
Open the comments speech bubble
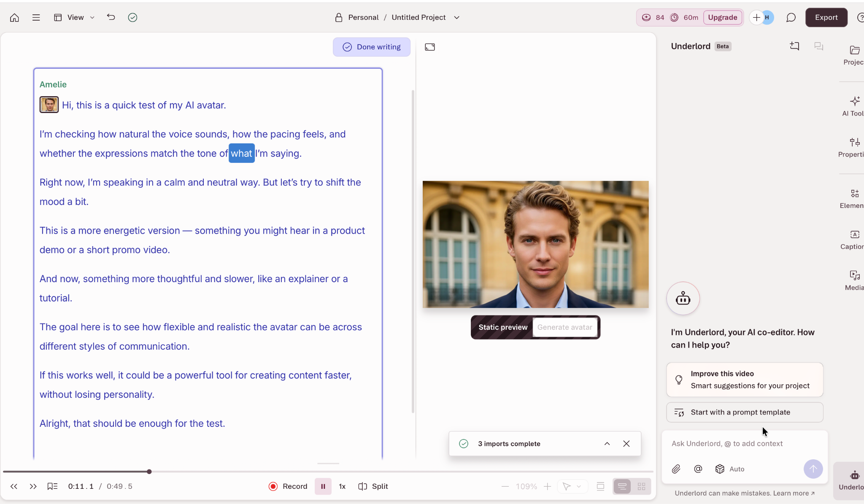(791, 17)
